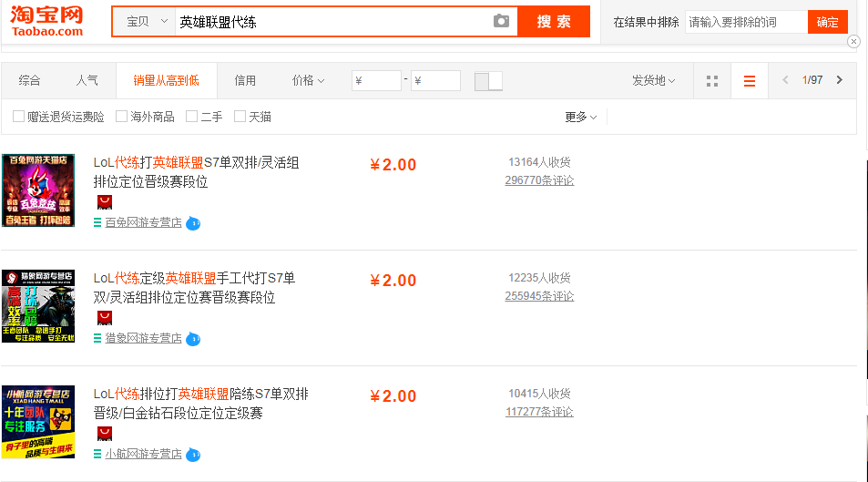
Task: Open the 宝贝 search type dropdown
Action: point(146,22)
